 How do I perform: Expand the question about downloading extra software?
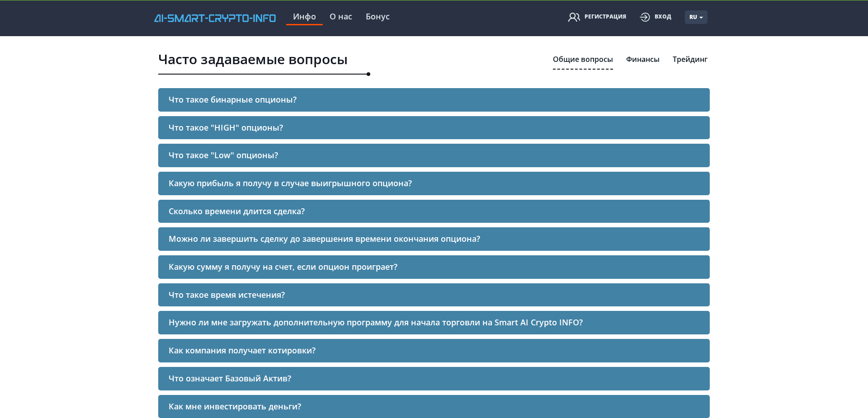tap(434, 323)
